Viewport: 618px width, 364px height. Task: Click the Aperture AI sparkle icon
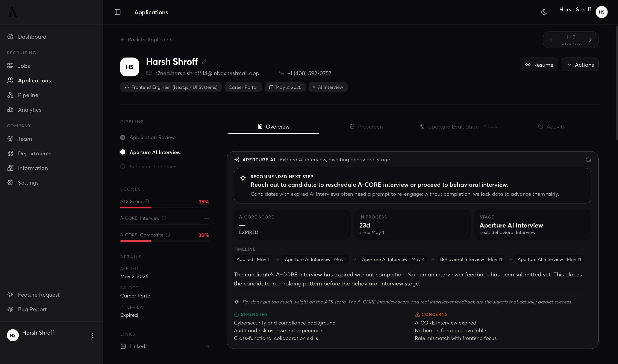(237, 160)
